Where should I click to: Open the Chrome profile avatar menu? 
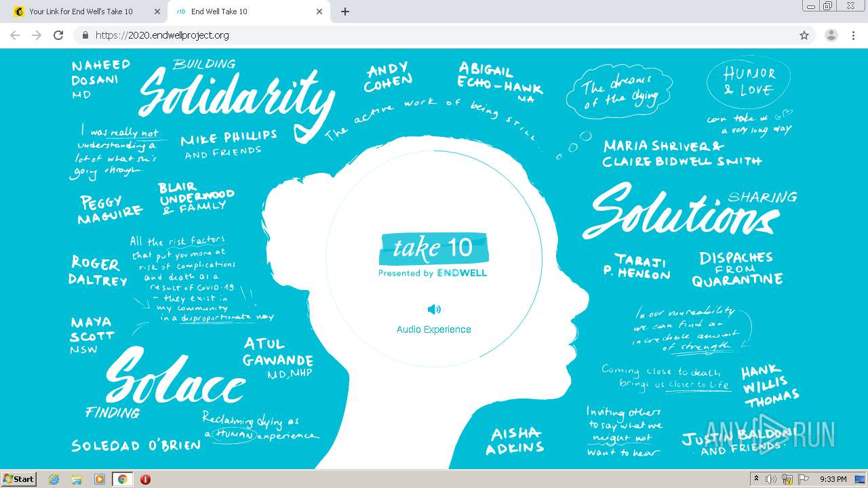(831, 35)
